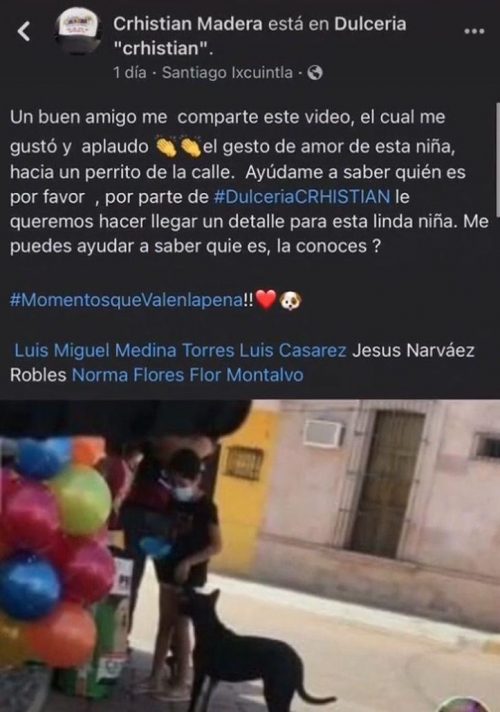Screen dimensions: 500x712
Task: Open tagged Norma Flores profile
Action: (129, 376)
